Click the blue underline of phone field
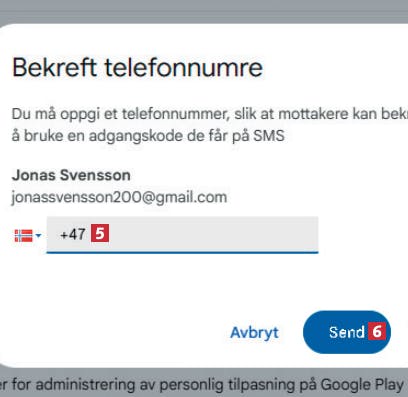This screenshot has width=408, height=397. pyautogui.click(x=182, y=253)
